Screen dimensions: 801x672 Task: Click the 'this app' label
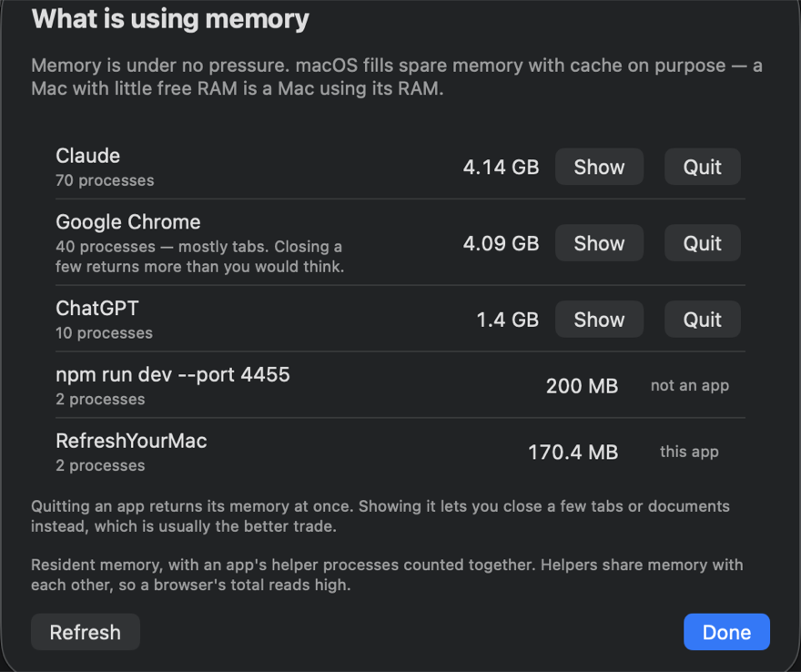coord(689,452)
